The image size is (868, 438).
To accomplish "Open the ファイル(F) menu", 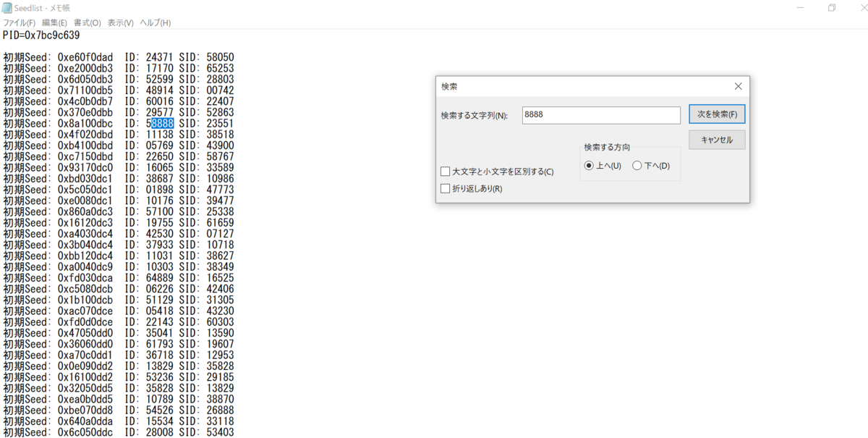I will coord(19,23).
